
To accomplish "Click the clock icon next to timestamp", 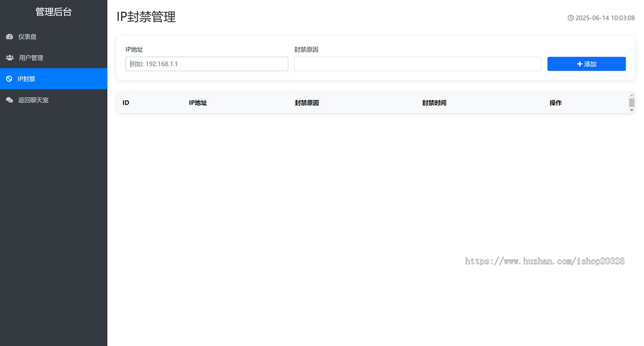I will click(570, 18).
